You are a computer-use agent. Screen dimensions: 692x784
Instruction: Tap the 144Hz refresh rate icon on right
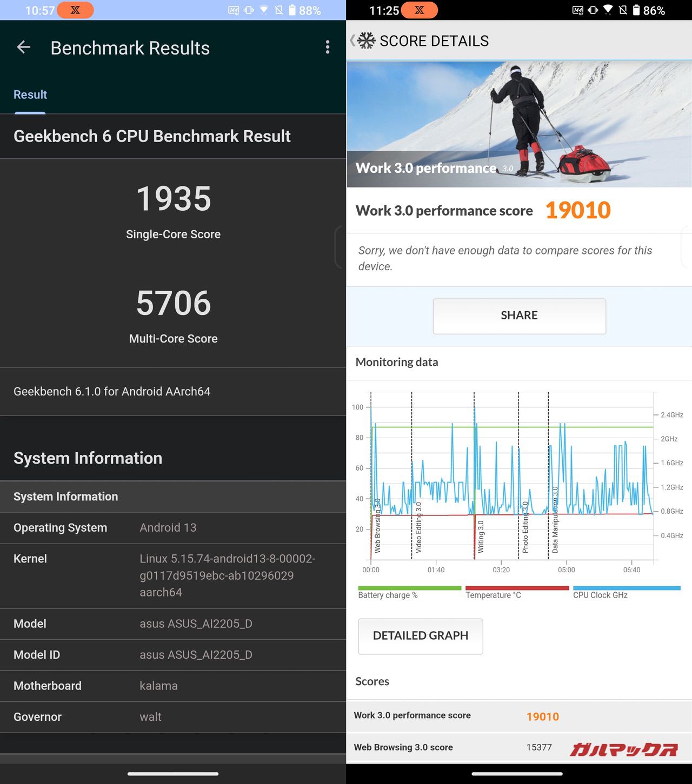[x=577, y=10]
